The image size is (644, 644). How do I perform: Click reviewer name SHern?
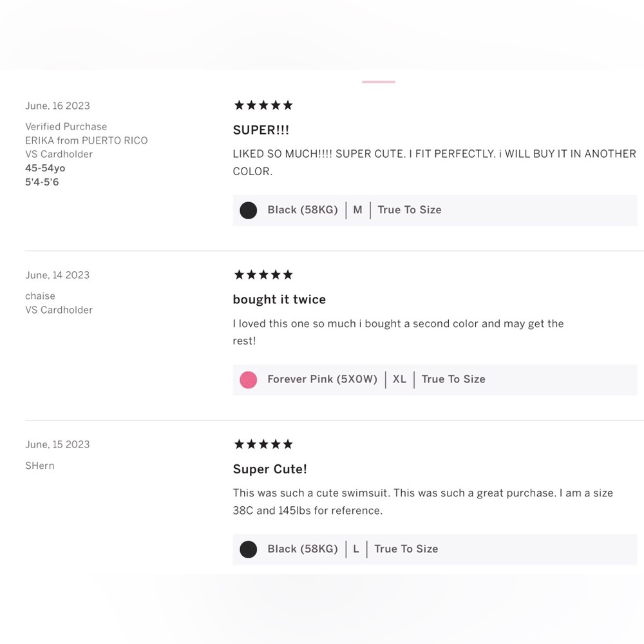39,466
